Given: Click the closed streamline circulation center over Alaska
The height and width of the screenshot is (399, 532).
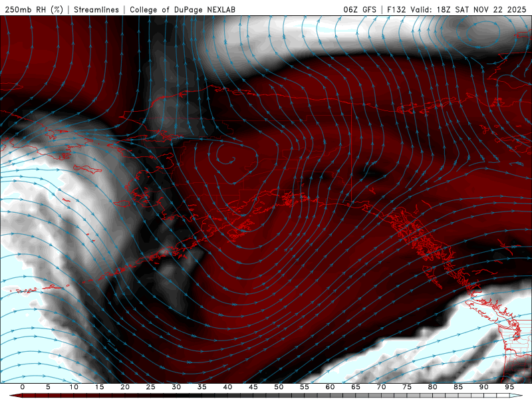Looking at the screenshot, I should pos(229,160).
